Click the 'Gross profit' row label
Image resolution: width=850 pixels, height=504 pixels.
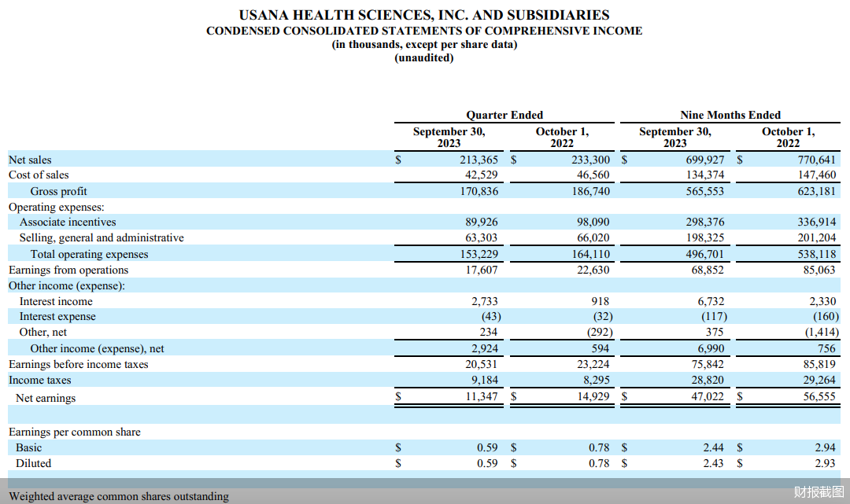pyautogui.click(x=58, y=191)
